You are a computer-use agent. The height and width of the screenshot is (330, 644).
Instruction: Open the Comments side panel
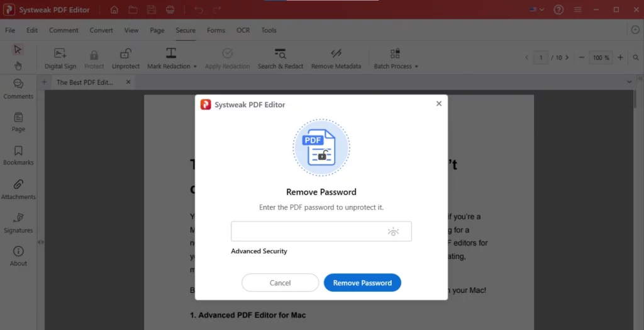click(18, 89)
